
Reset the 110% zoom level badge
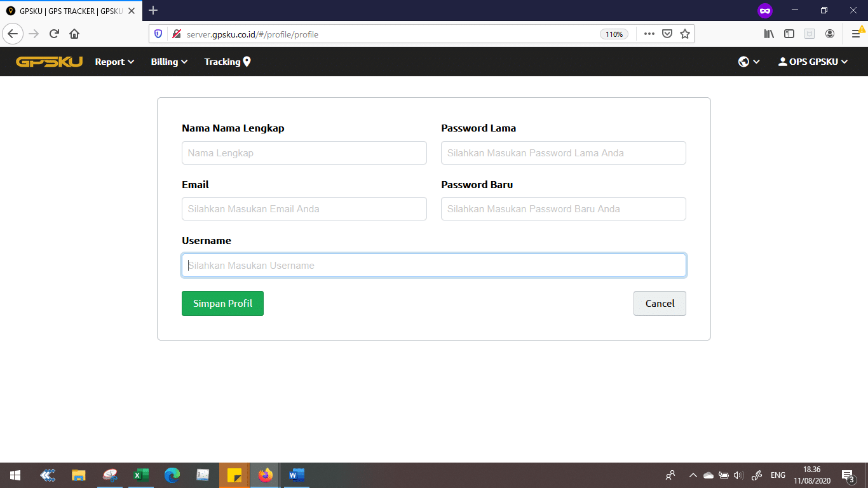tap(614, 34)
